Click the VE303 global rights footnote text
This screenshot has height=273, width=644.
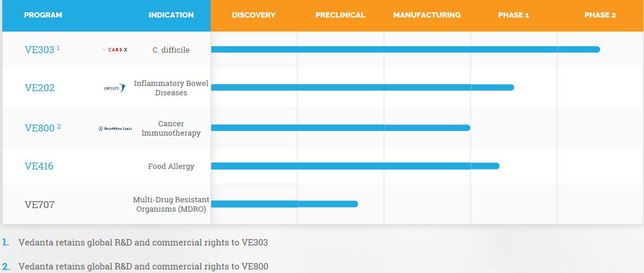(x=143, y=242)
